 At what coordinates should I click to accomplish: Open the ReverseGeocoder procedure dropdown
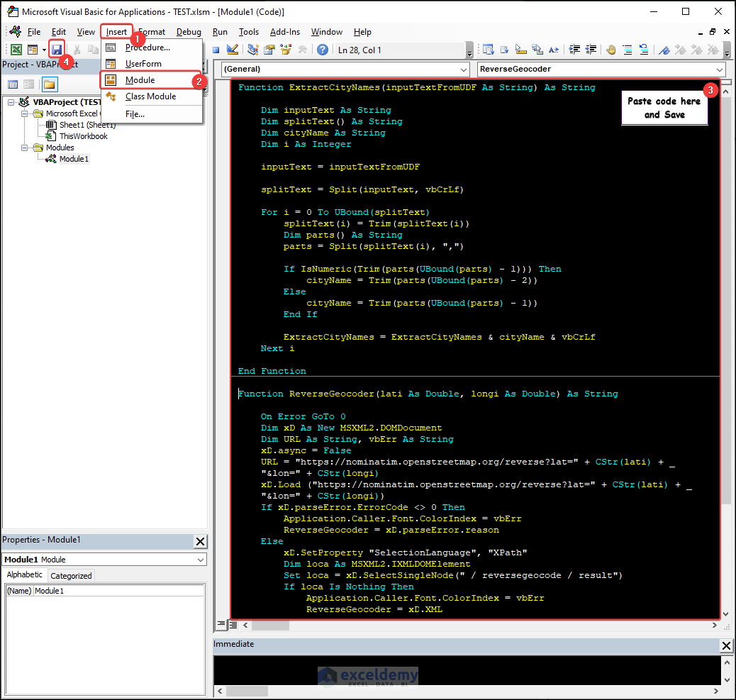(719, 70)
